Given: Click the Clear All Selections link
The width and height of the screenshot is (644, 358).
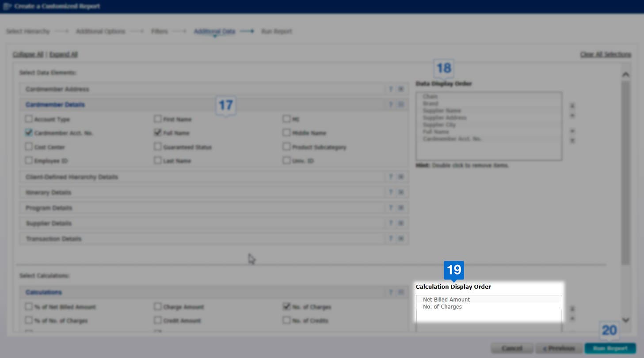Looking at the screenshot, I should tap(605, 54).
